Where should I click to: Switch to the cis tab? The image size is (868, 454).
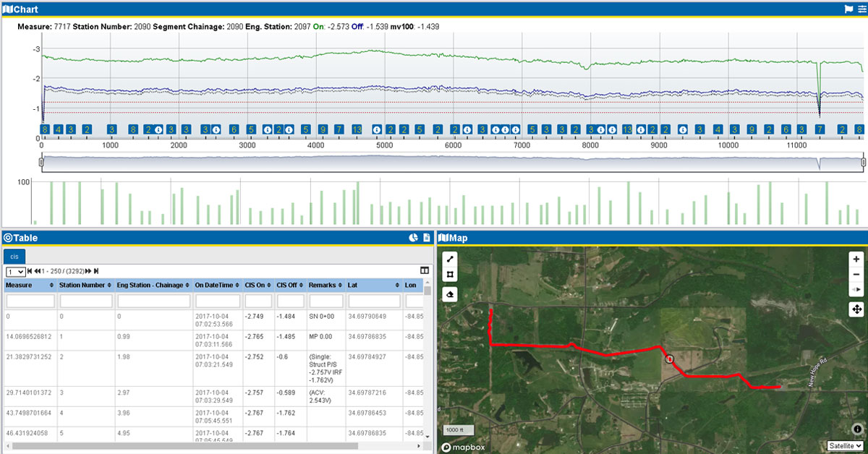(x=14, y=256)
